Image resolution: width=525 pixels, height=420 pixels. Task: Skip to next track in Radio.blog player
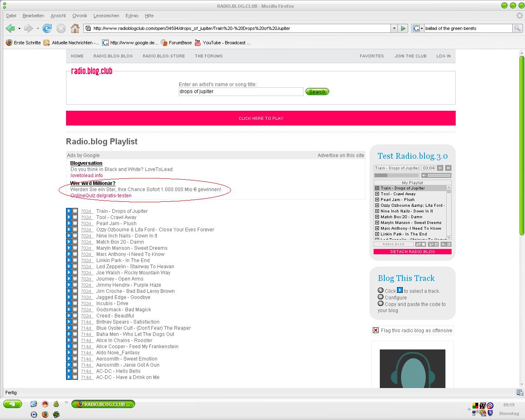click(448, 168)
